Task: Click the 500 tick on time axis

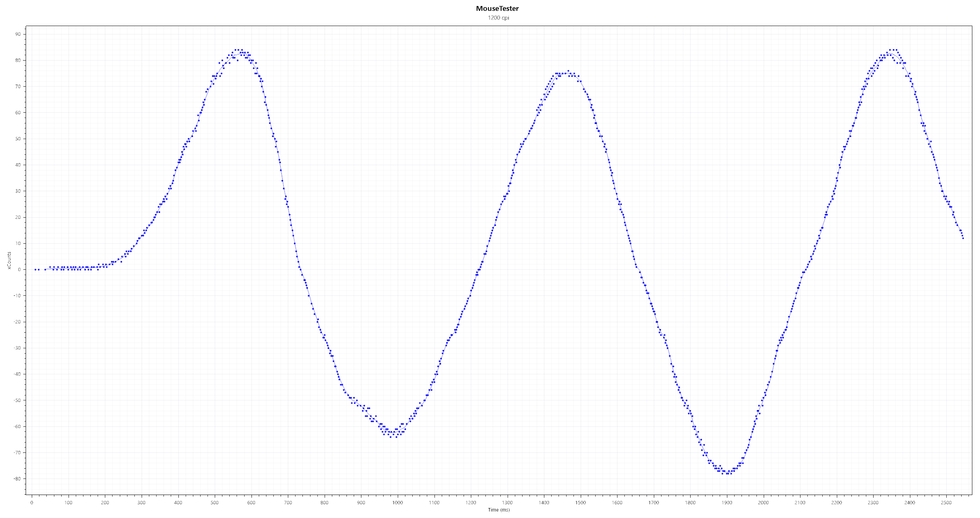Action: [x=215, y=502]
